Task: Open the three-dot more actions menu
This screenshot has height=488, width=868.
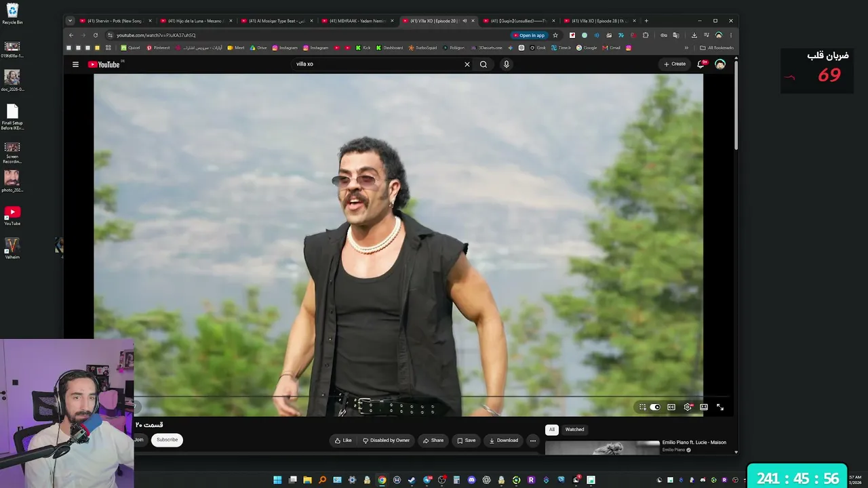Action: (x=533, y=441)
